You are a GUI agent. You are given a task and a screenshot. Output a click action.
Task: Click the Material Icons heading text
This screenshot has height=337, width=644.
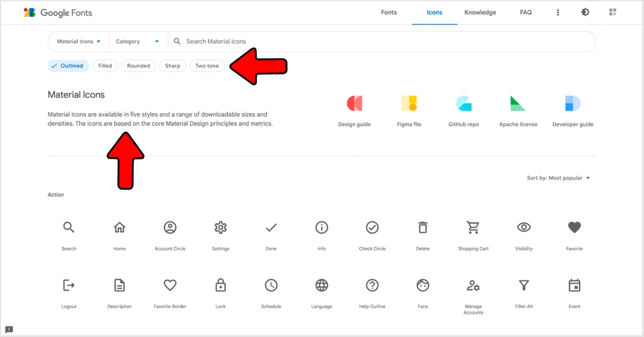[x=76, y=95]
